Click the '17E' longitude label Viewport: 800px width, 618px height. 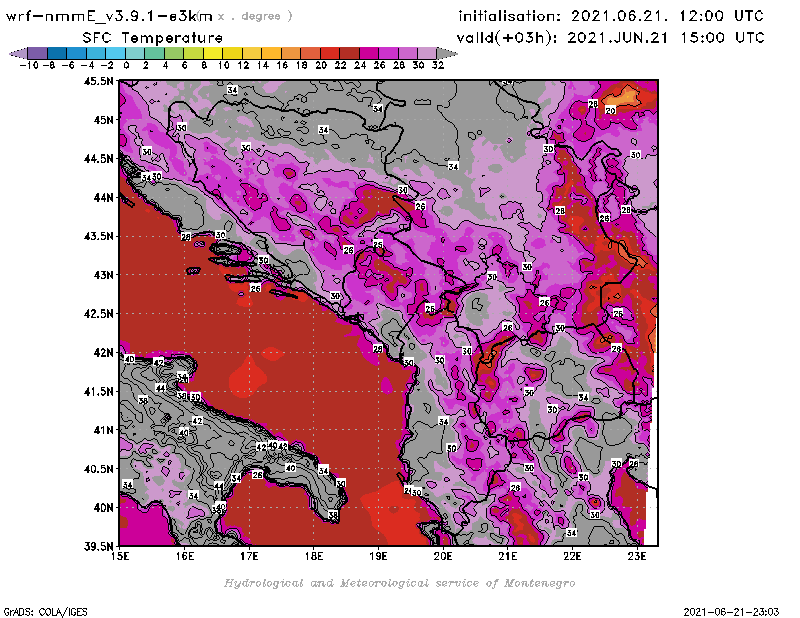pyautogui.click(x=249, y=556)
